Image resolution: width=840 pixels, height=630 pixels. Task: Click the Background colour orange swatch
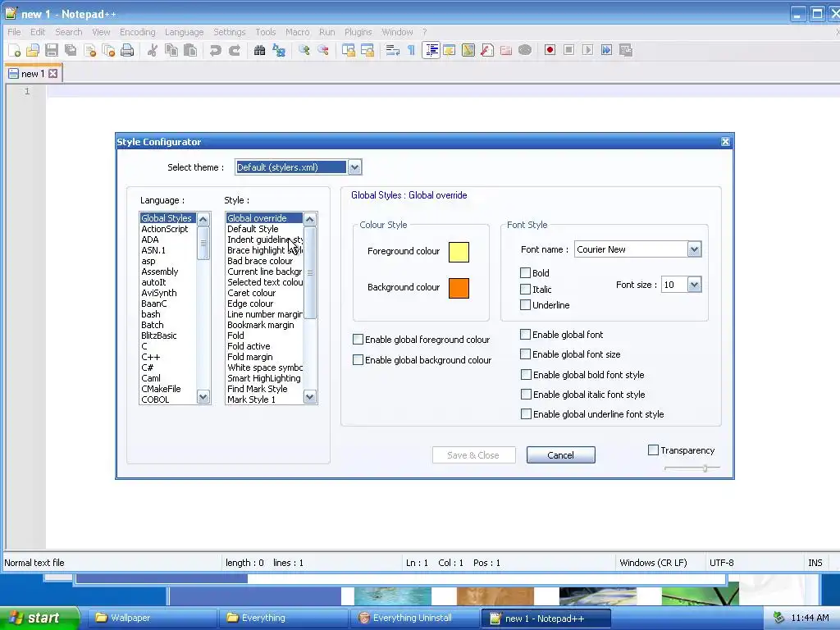tap(459, 288)
